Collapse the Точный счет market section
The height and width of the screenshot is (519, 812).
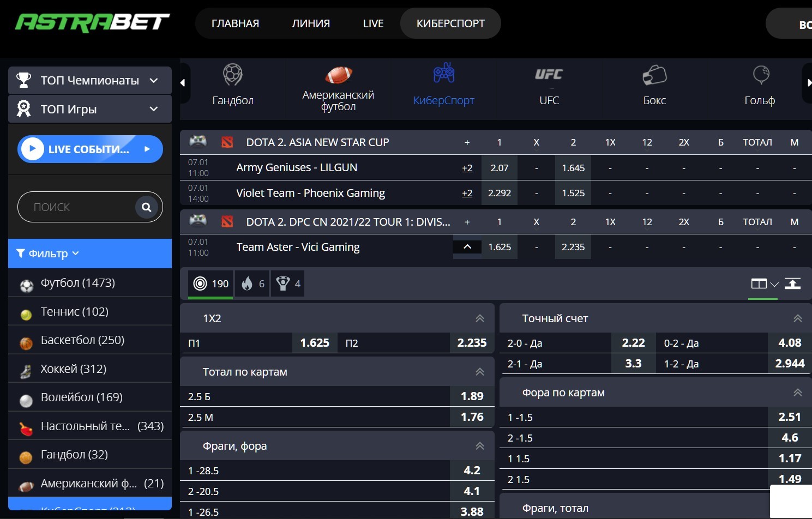coord(798,318)
